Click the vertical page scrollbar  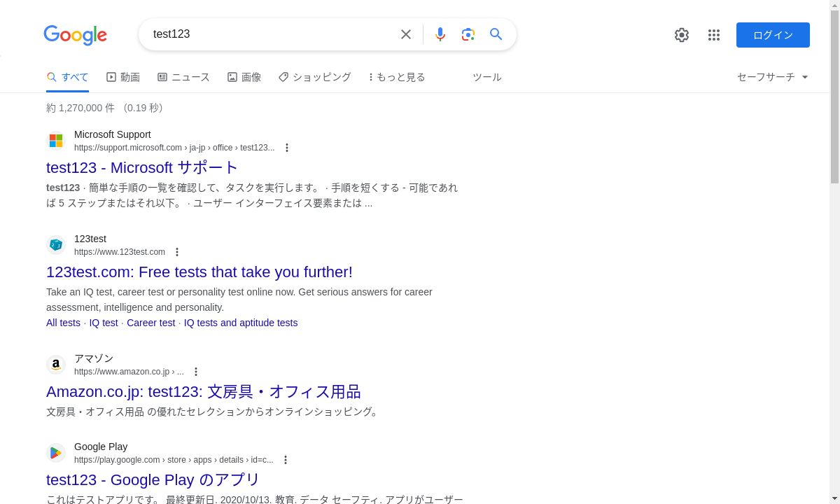pos(834,98)
